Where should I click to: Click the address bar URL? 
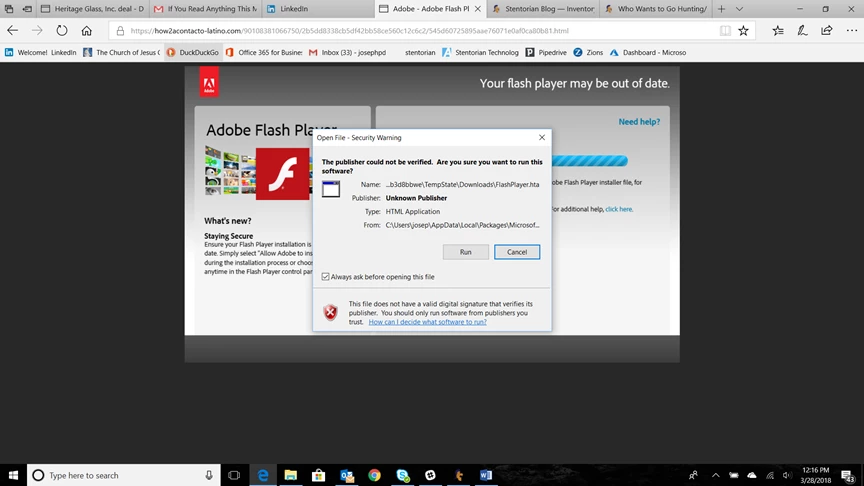[349, 31]
